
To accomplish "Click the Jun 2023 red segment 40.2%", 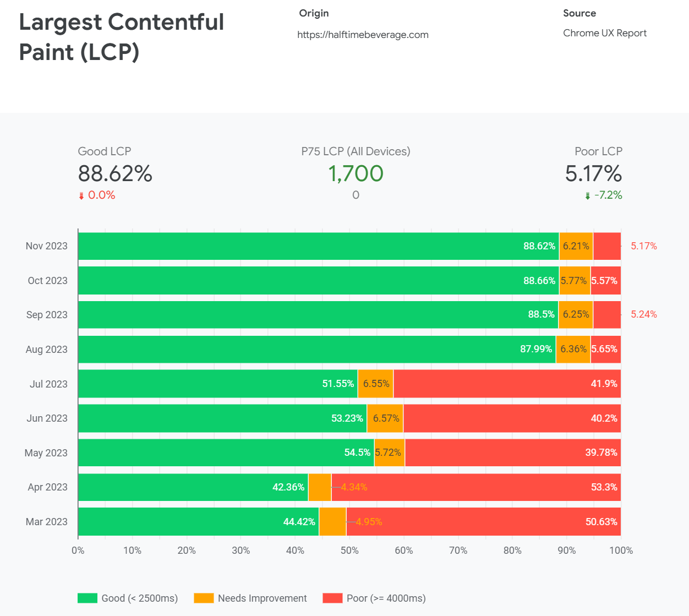I will [x=512, y=418].
